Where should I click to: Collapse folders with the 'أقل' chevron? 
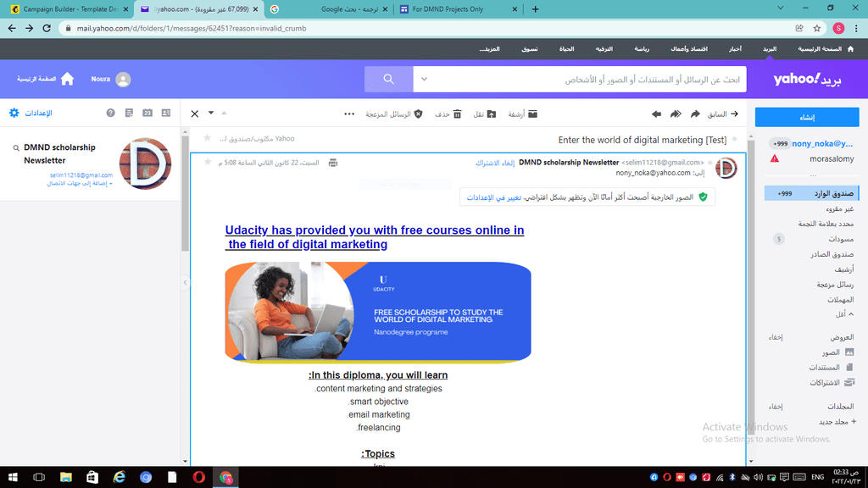tap(851, 313)
